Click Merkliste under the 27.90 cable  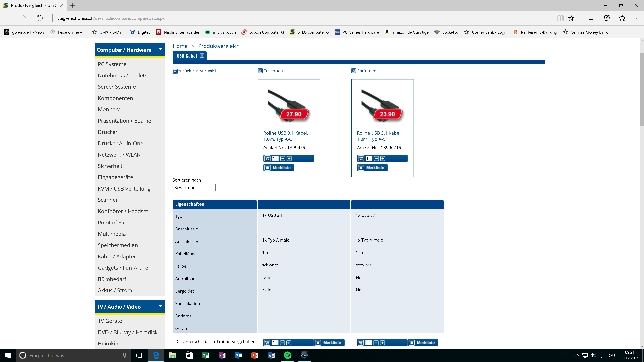(x=279, y=168)
